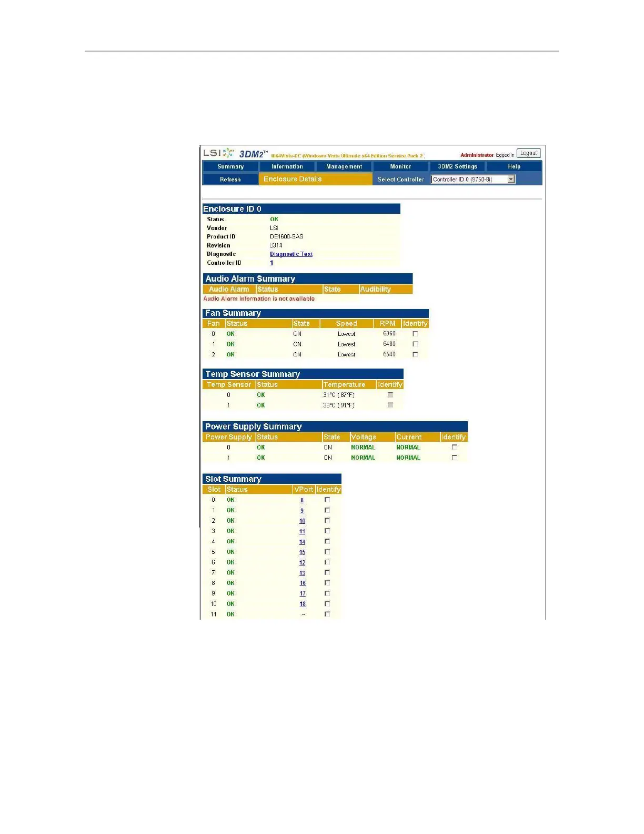Check Identify for slot 10
The height and width of the screenshot is (834, 644).
(x=327, y=604)
